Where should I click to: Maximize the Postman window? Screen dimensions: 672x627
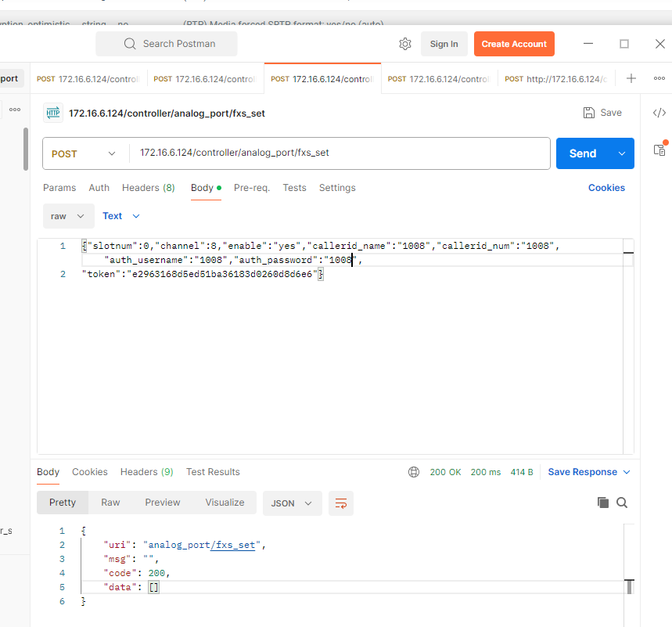click(x=624, y=44)
